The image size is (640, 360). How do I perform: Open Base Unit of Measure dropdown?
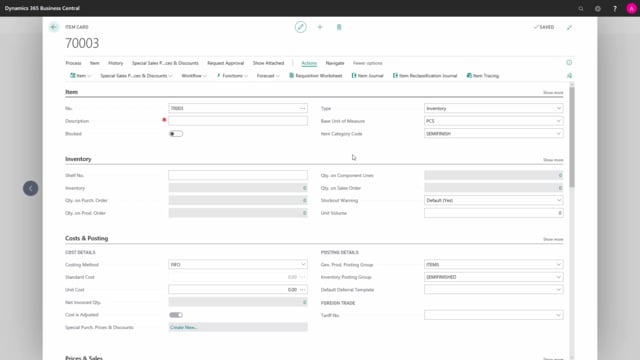tap(558, 121)
